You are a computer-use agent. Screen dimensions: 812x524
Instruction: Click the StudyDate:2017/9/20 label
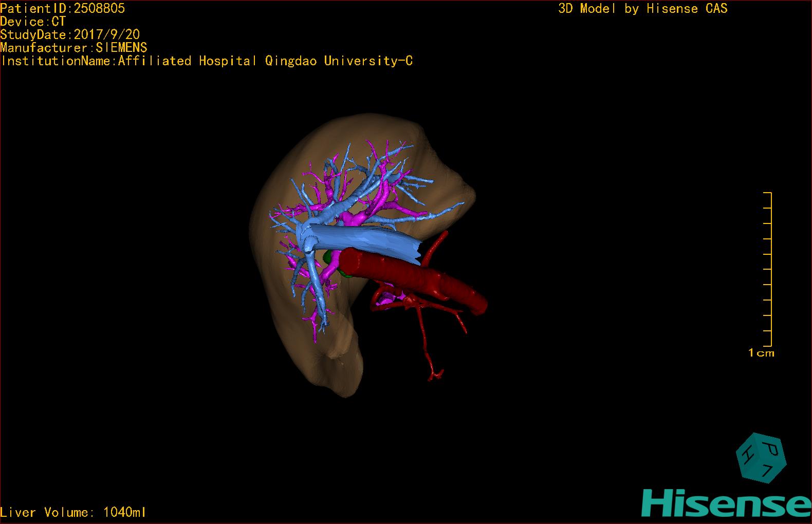(70, 34)
